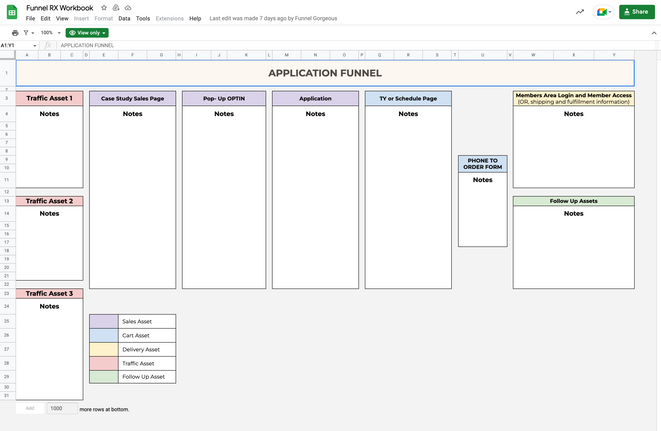The height and width of the screenshot is (431, 661).
Task: Click the print icon in toolbar
Action: (15, 33)
